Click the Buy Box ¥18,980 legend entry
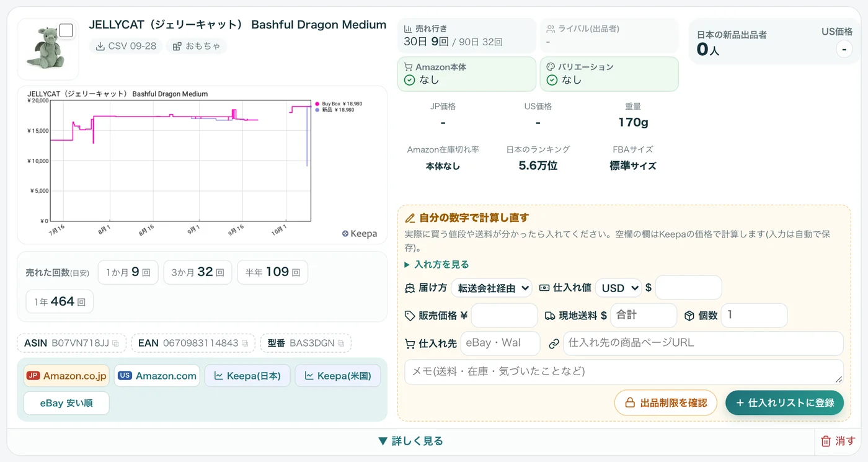 (x=339, y=104)
